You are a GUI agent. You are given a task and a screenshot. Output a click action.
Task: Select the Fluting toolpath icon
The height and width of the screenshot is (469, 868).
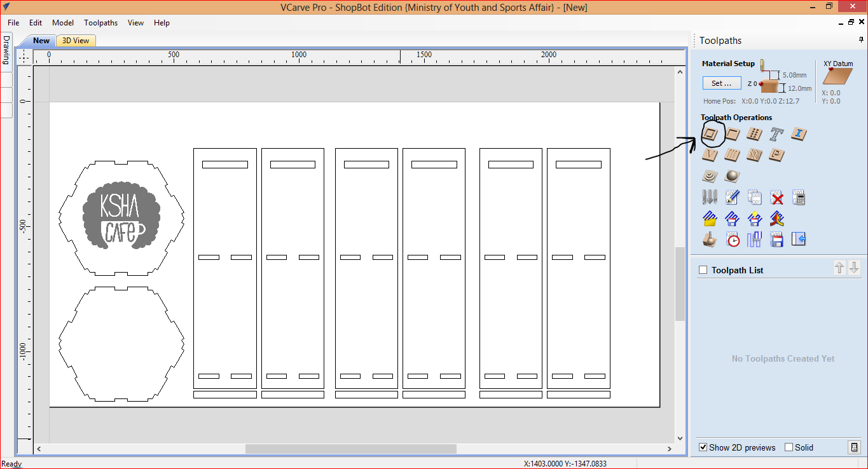pyautogui.click(x=733, y=154)
